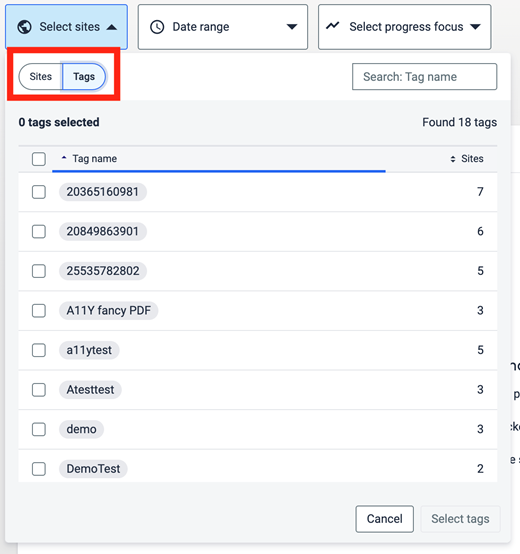Check the box for DemoTest tag
520x554 pixels.
point(39,469)
